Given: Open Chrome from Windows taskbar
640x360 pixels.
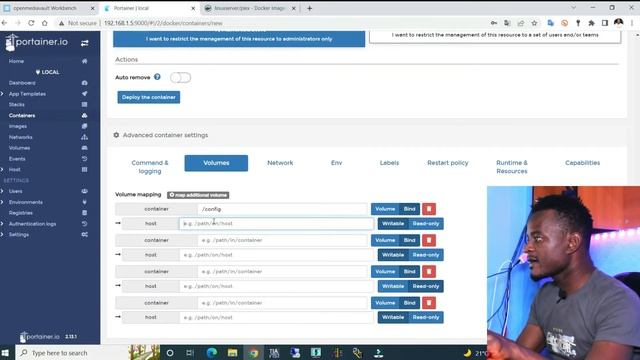Looking at the screenshot, I should (x=253, y=353).
